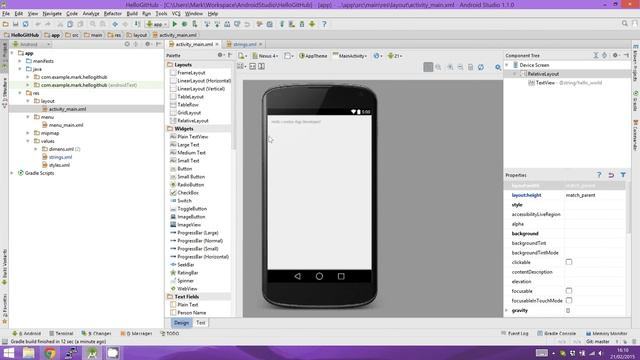640x360 pixels.
Task: Click the green Run app icon
Action: pyautogui.click(x=174, y=24)
